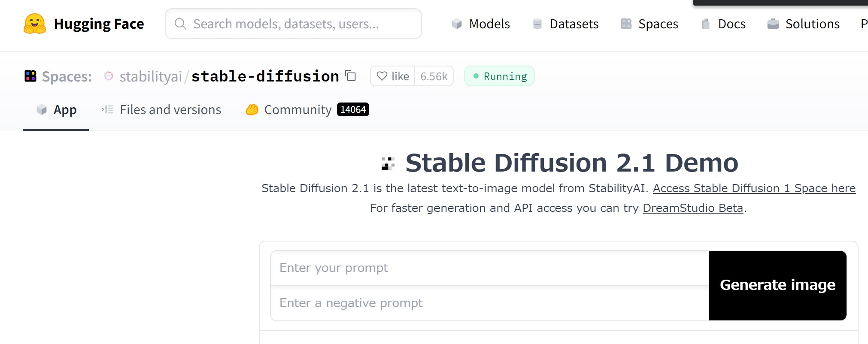Click the Hugging Face emoji logo

[x=35, y=24]
